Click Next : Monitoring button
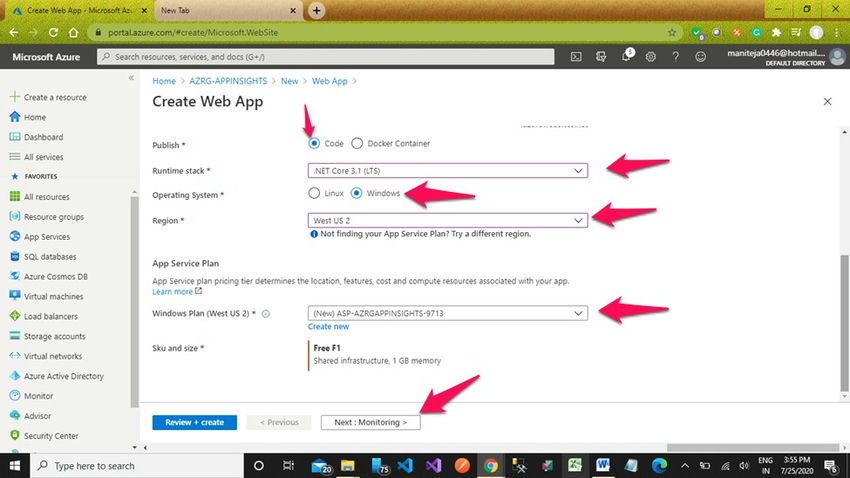Viewport: 850px width, 478px height. coord(371,422)
